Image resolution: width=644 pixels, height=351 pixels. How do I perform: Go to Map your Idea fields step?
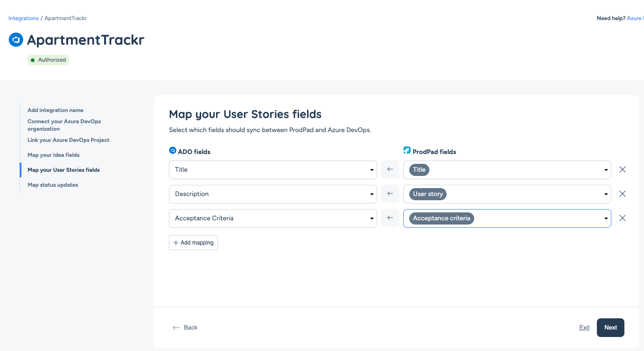[54, 155]
